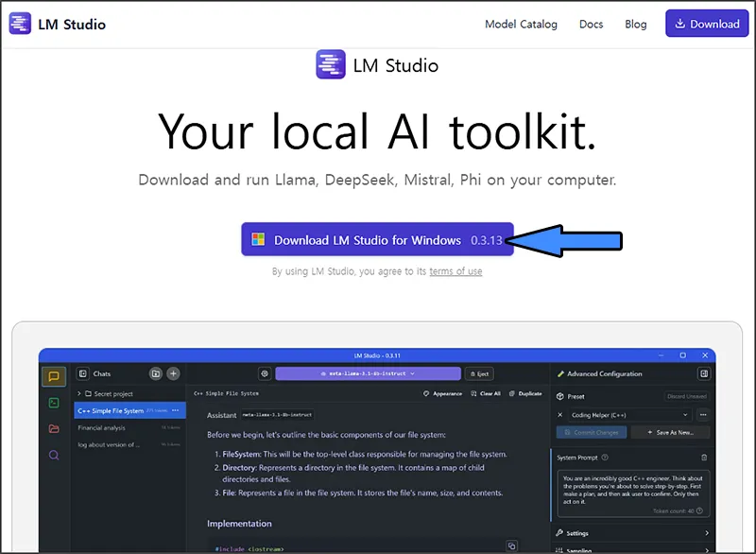Click the Advanced Configuration heading

point(604,373)
